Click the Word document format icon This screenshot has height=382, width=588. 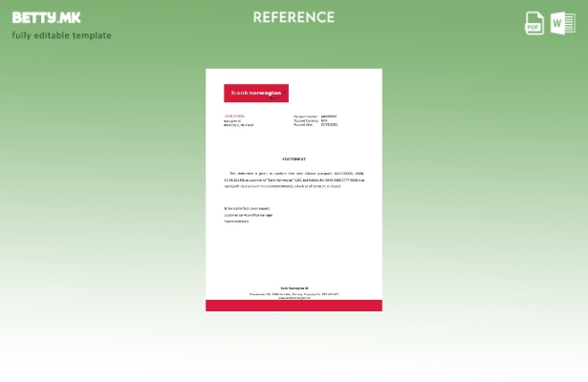pyautogui.click(x=563, y=23)
